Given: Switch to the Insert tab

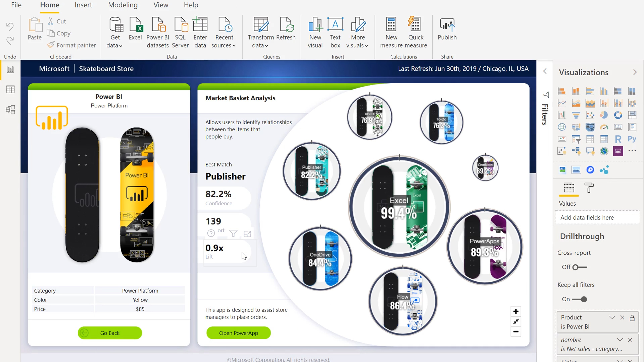Looking at the screenshot, I should 83,5.
